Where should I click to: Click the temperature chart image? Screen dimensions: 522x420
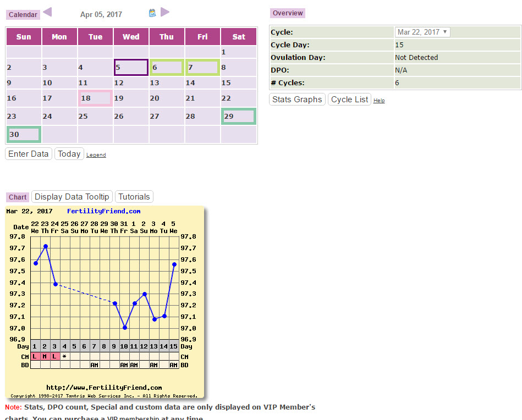tap(105, 302)
